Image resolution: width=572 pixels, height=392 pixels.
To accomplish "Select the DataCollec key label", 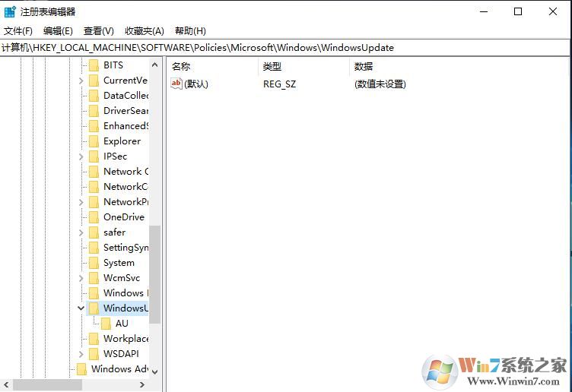I will 126,96.
